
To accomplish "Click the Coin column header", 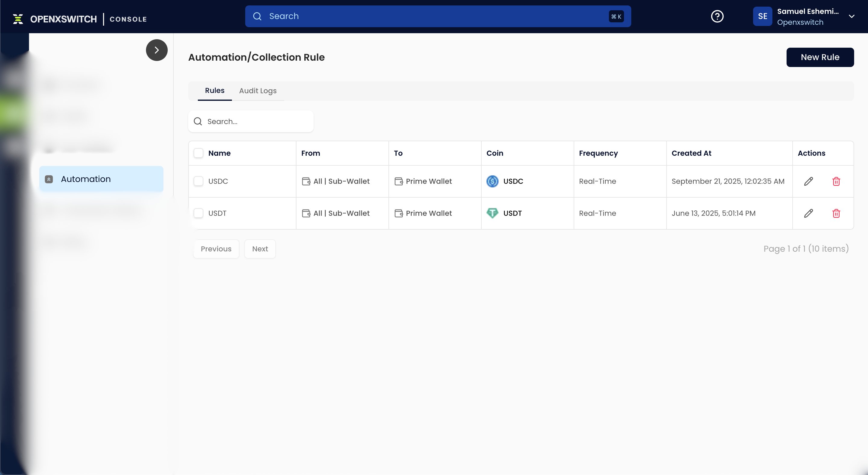I will (x=495, y=153).
